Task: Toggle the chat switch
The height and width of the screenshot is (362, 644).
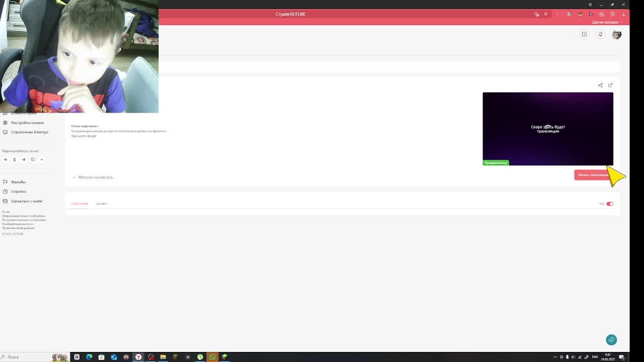Action: 610,204
